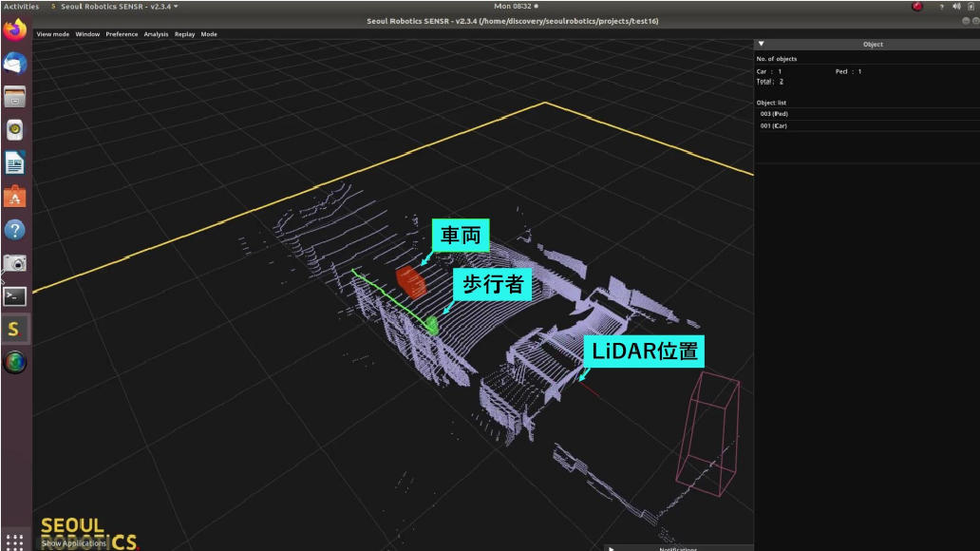Viewport: 980px width, 551px height.
Task: Click the pink wireframe zone box
Action: (x=707, y=433)
